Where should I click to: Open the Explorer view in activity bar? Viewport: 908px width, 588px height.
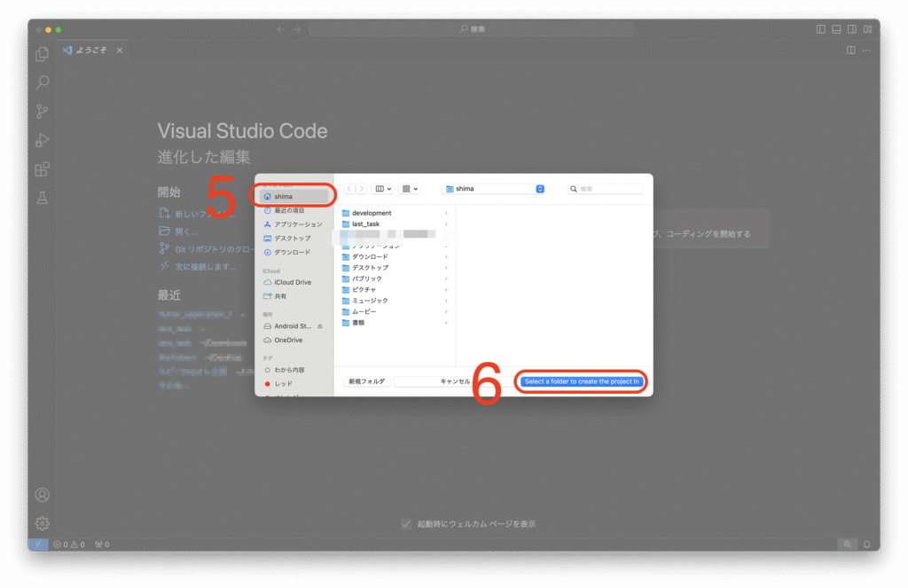tap(43, 54)
